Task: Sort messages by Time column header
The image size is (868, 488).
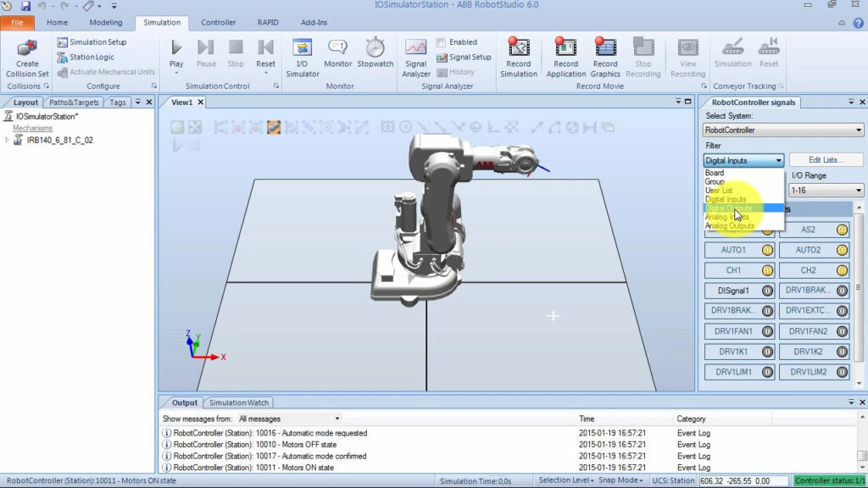Action: 587,419
